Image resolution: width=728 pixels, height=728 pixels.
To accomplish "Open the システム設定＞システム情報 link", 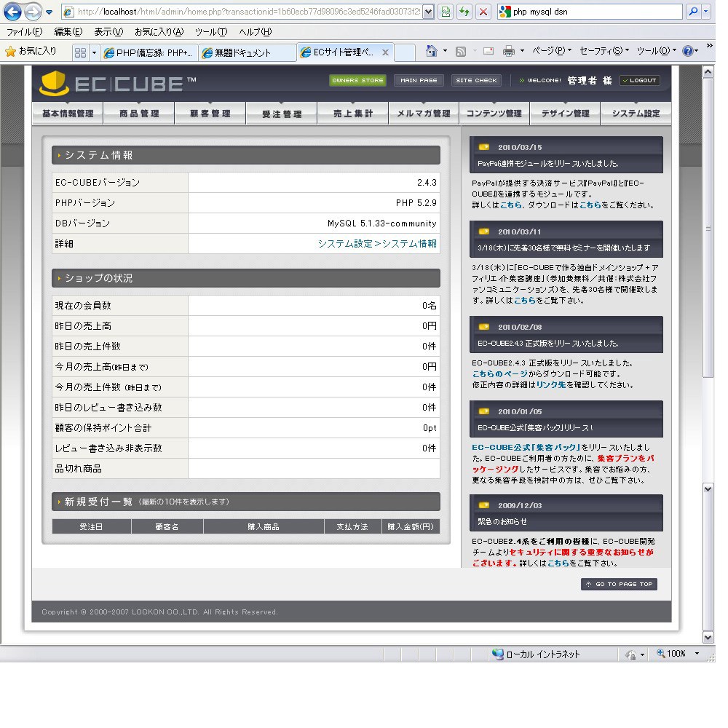I will coord(377,244).
